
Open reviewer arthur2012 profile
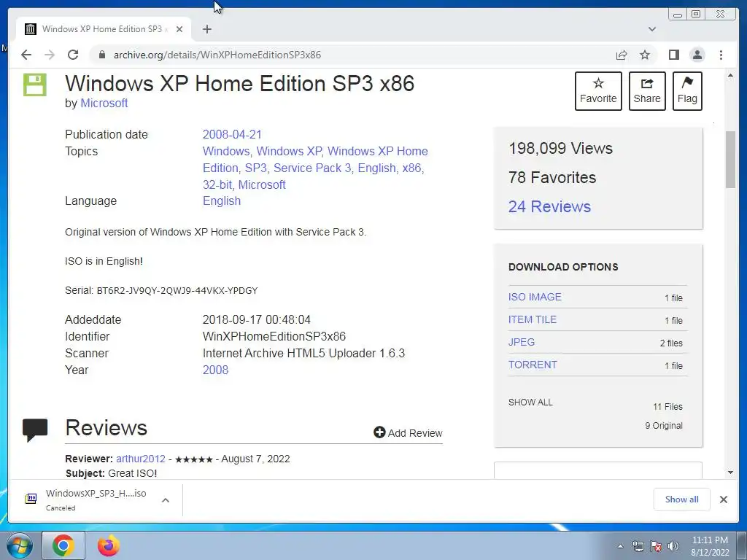141,459
